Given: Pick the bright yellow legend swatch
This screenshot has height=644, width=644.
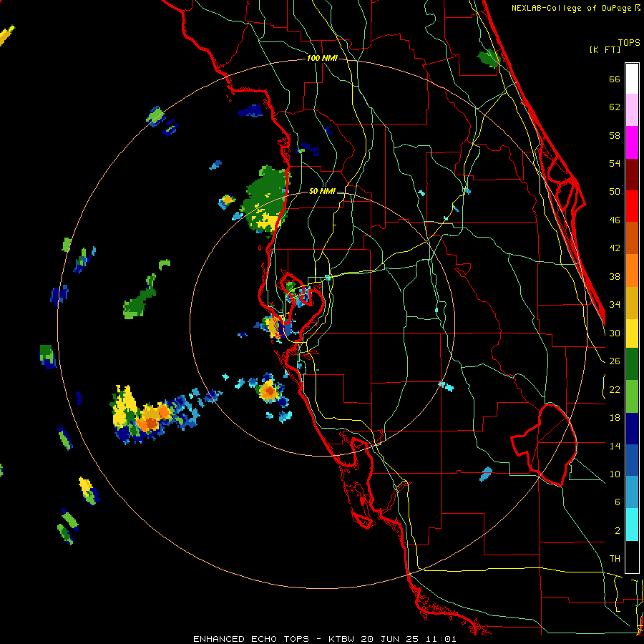Looking at the screenshot, I should (x=632, y=333).
